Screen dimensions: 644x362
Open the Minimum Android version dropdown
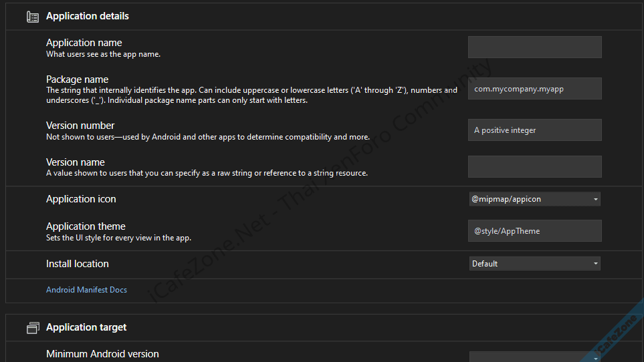pos(534,357)
